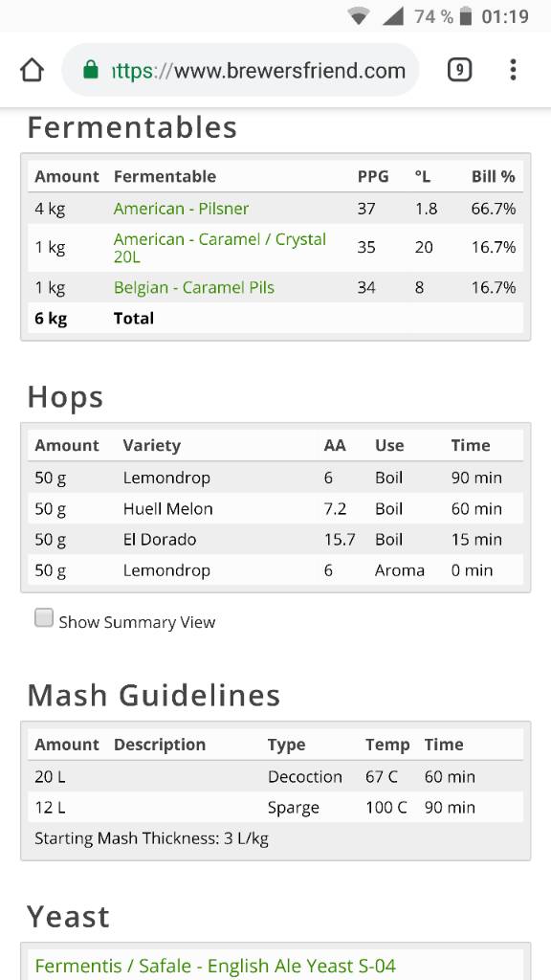The image size is (551, 980).
Task: Open the tab switcher showing 9 tabs
Action: click(x=459, y=70)
